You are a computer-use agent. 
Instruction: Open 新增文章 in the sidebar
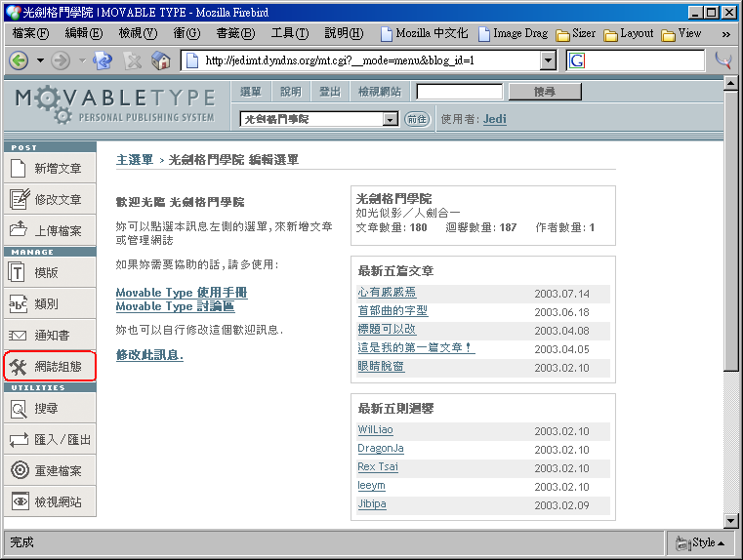point(50,168)
